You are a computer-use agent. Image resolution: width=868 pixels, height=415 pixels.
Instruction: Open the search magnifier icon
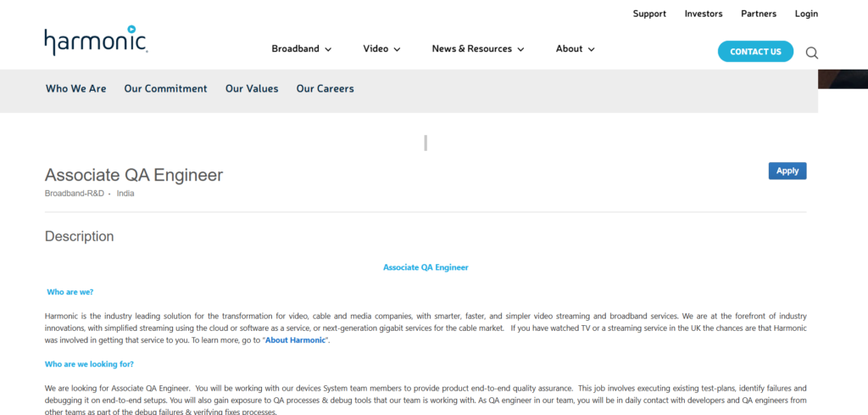click(x=811, y=53)
